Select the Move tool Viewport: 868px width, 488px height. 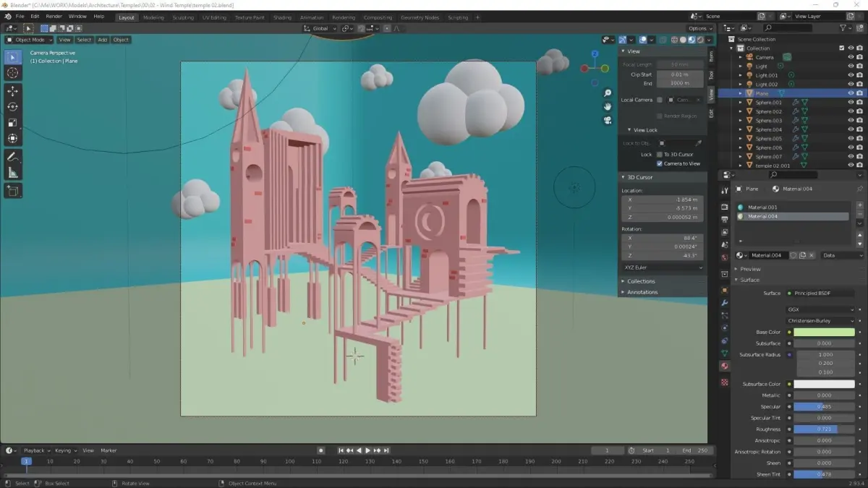13,91
